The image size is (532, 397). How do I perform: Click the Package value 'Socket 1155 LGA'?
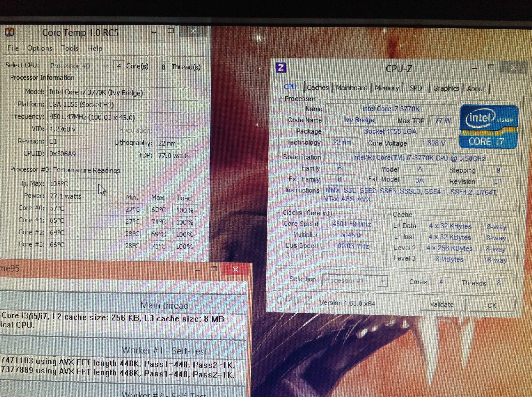[x=391, y=131]
